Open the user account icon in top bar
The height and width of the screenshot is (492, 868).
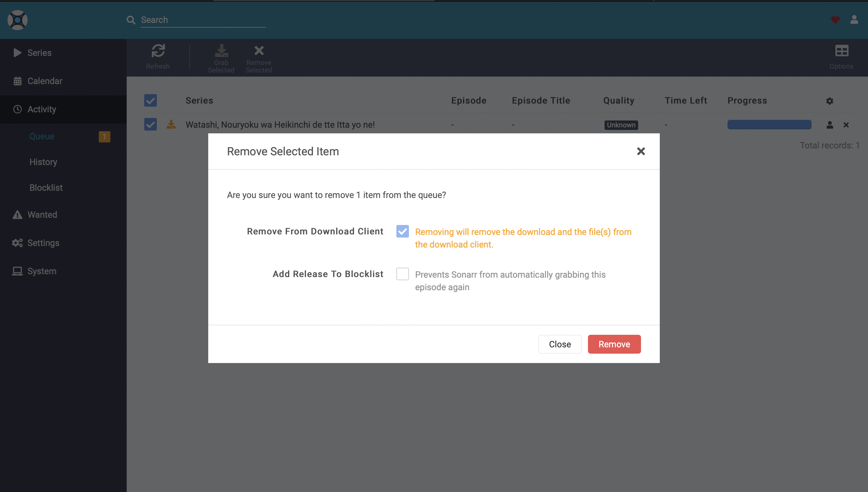coord(854,20)
